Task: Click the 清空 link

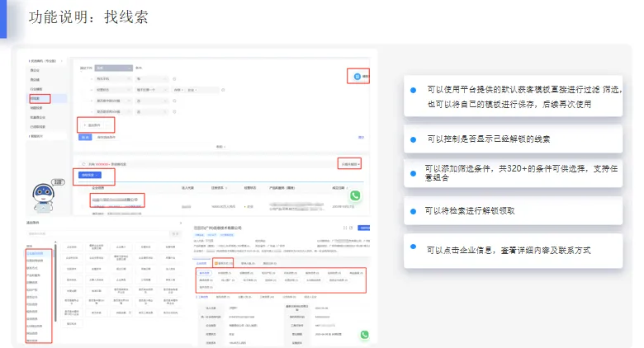Action: 361,138
